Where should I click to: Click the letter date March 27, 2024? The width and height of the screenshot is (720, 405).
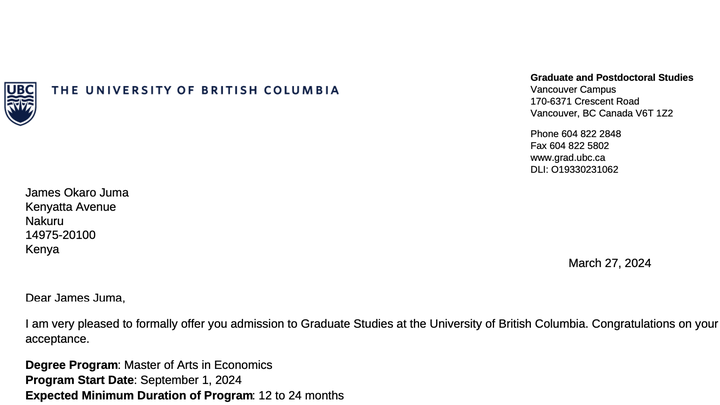pyautogui.click(x=609, y=263)
